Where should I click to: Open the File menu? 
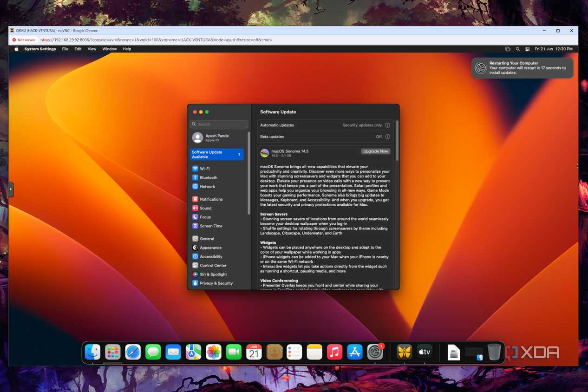(65, 49)
